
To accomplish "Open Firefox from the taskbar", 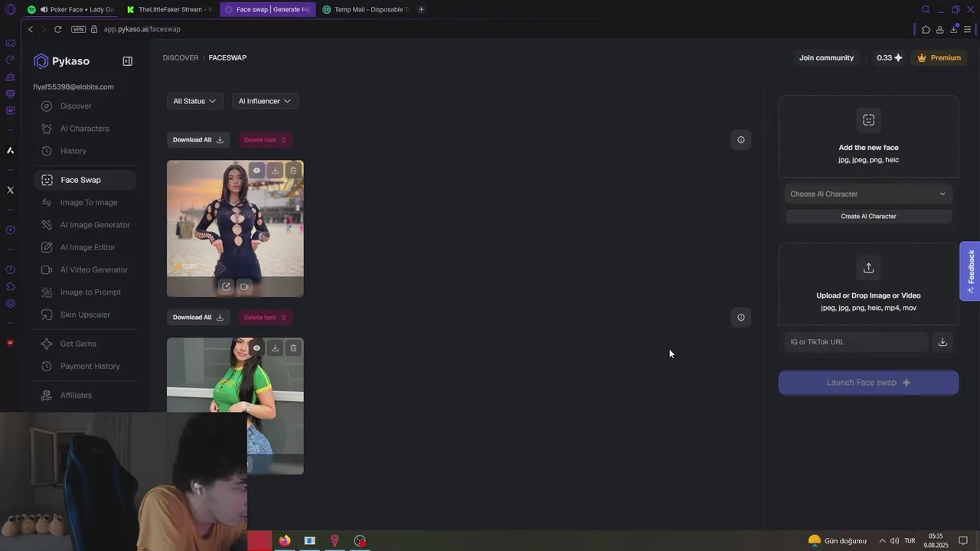I will point(285,540).
